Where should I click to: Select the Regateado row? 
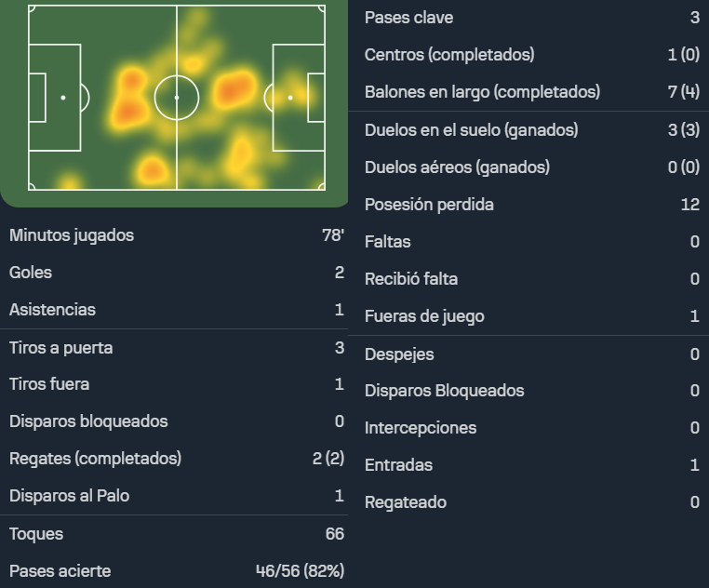528,502
